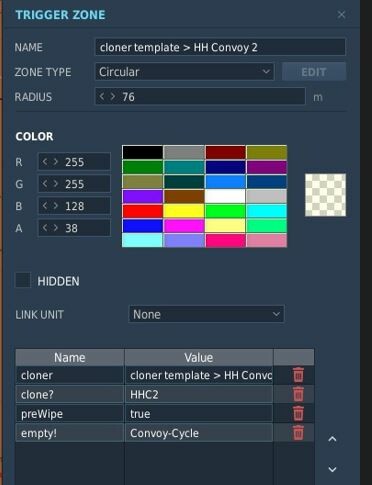Pick the violet color swatch
Viewport: 372px width, 485px height.
[x=143, y=196]
